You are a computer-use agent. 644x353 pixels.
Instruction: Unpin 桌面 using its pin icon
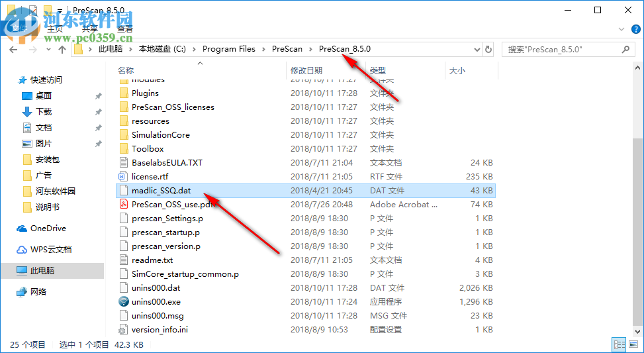pos(98,96)
